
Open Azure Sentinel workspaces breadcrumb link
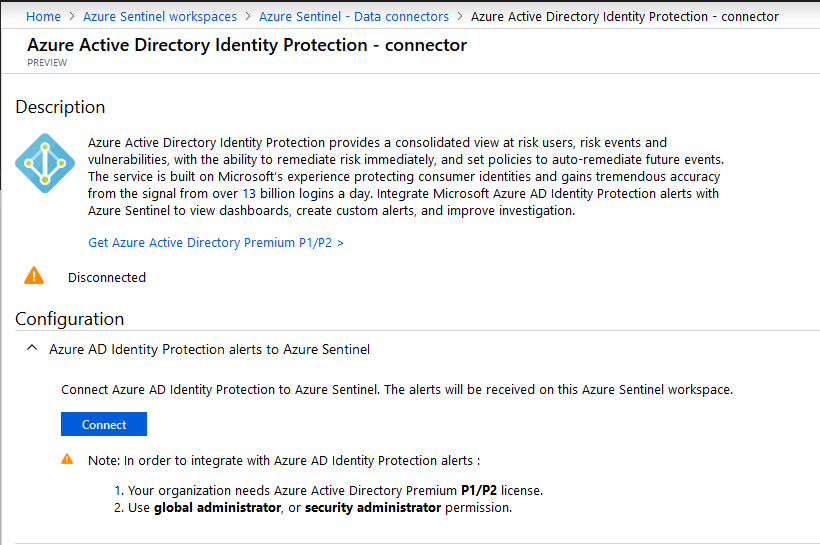(160, 17)
